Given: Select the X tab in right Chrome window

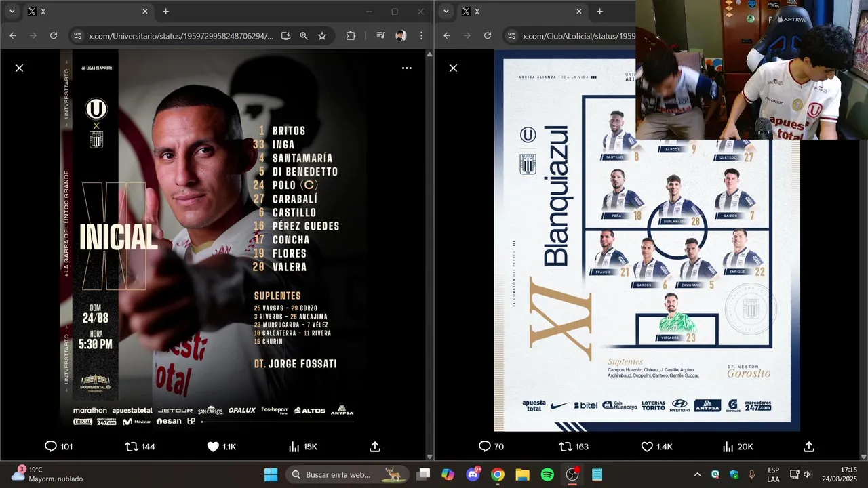Looking at the screenshot, I should tap(522, 11).
